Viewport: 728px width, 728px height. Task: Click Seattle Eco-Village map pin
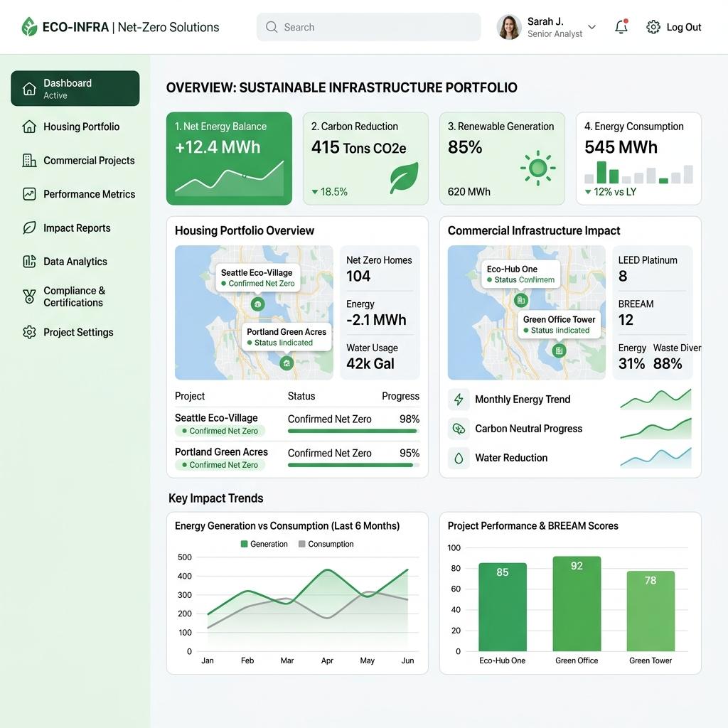coord(257,304)
